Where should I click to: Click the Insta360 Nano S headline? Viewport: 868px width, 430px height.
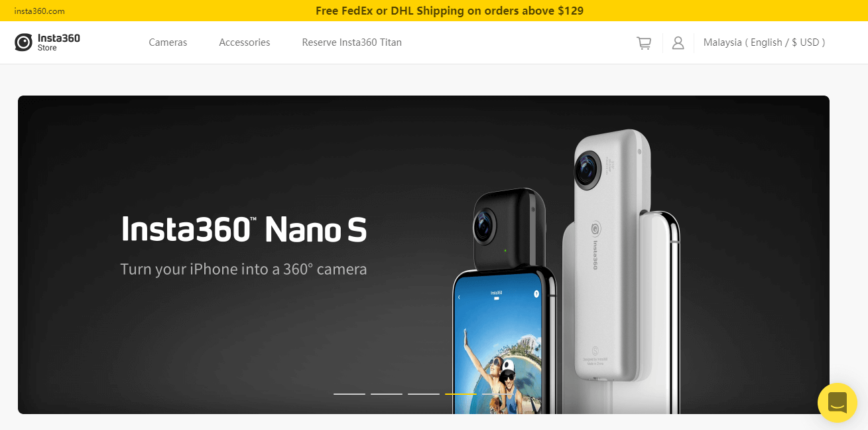click(x=244, y=230)
